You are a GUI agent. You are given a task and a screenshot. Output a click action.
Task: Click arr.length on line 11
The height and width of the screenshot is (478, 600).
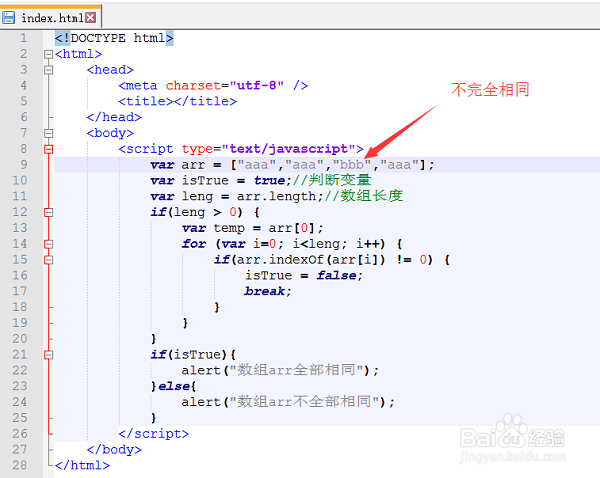[277, 196]
